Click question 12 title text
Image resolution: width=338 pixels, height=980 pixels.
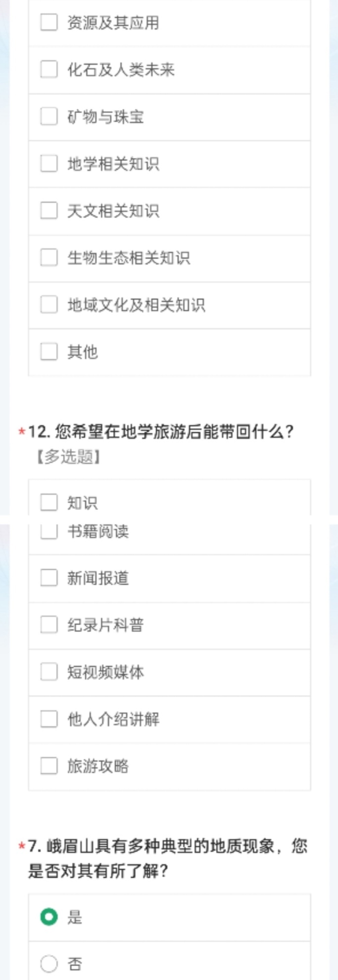click(x=161, y=432)
